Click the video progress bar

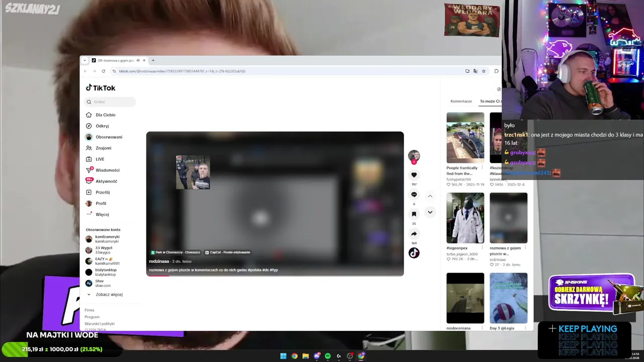[275, 275]
